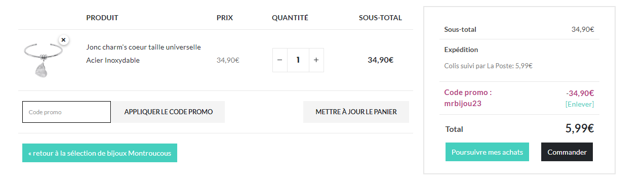Increase quantity with the plus button
Screen dimensions: 644x188
(x=316, y=60)
